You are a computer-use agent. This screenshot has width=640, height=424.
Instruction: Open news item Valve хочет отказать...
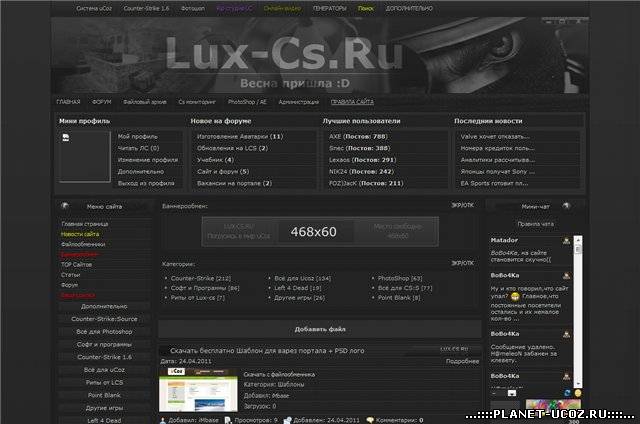pos(495,137)
